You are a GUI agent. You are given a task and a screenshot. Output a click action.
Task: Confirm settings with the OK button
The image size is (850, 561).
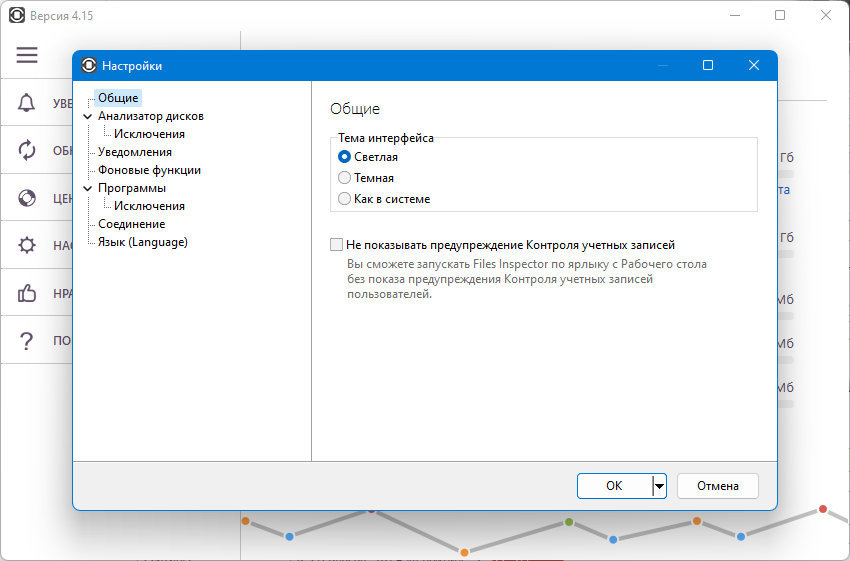coord(615,486)
